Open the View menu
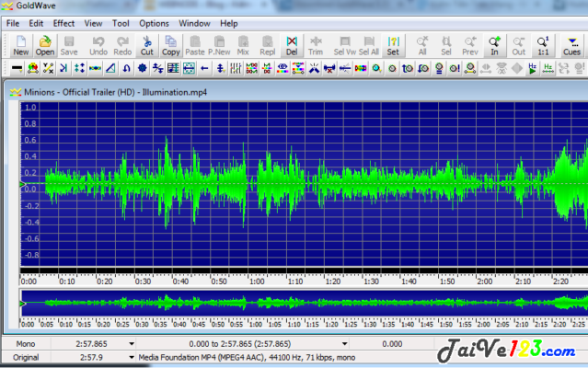Image resolution: width=588 pixels, height=368 pixels. [x=93, y=23]
